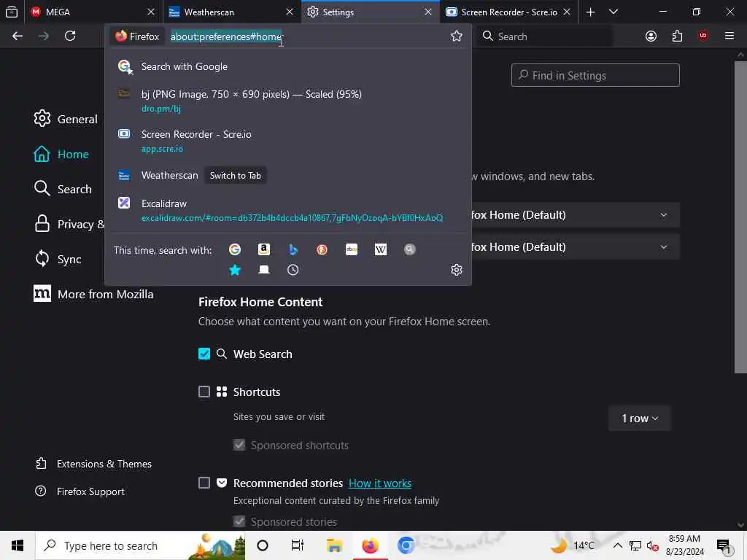Bookmark this page with the star icon
The height and width of the screenshot is (560, 747).
coord(457,36)
